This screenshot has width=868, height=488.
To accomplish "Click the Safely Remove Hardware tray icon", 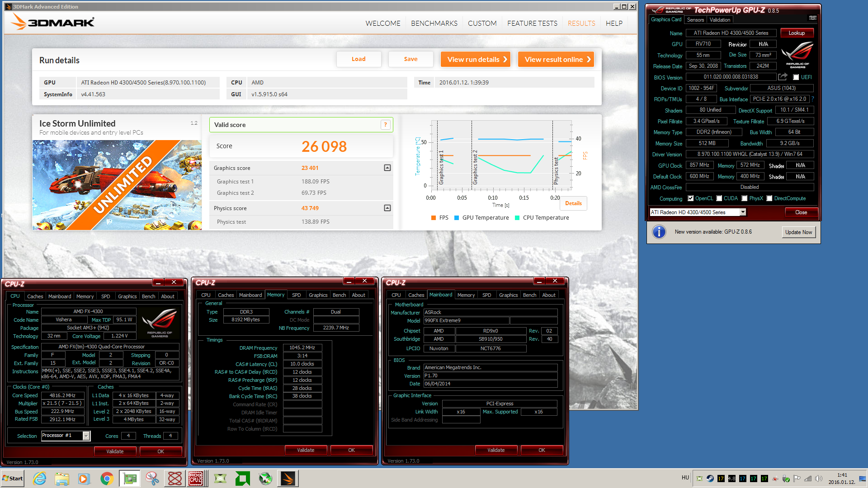I will [x=786, y=479].
